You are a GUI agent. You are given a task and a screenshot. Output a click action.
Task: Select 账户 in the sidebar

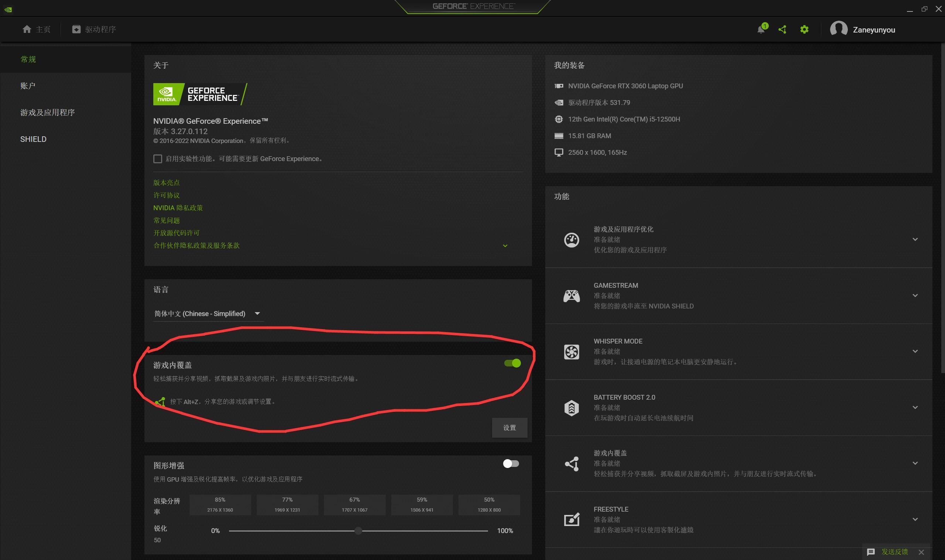(x=65, y=86)
